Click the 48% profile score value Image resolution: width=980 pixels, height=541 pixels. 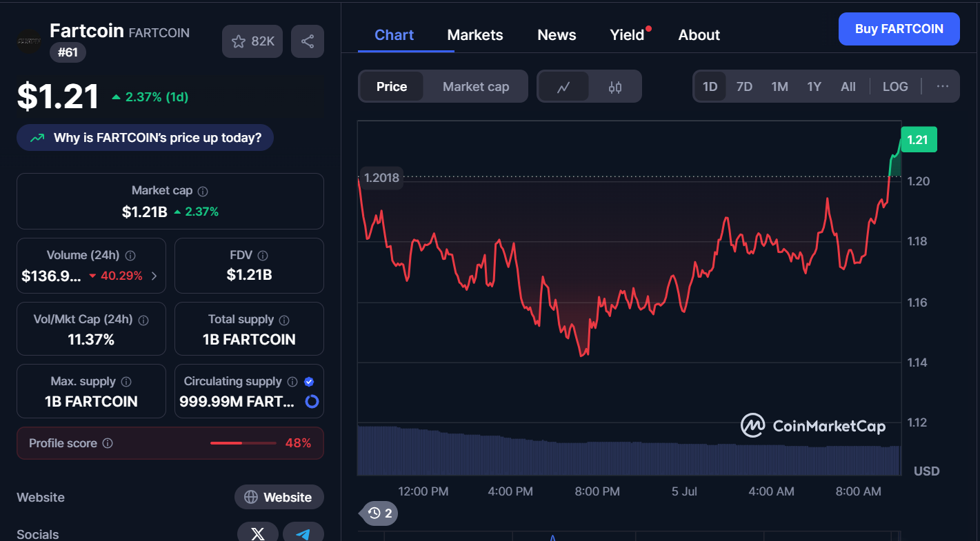(298, 443)
